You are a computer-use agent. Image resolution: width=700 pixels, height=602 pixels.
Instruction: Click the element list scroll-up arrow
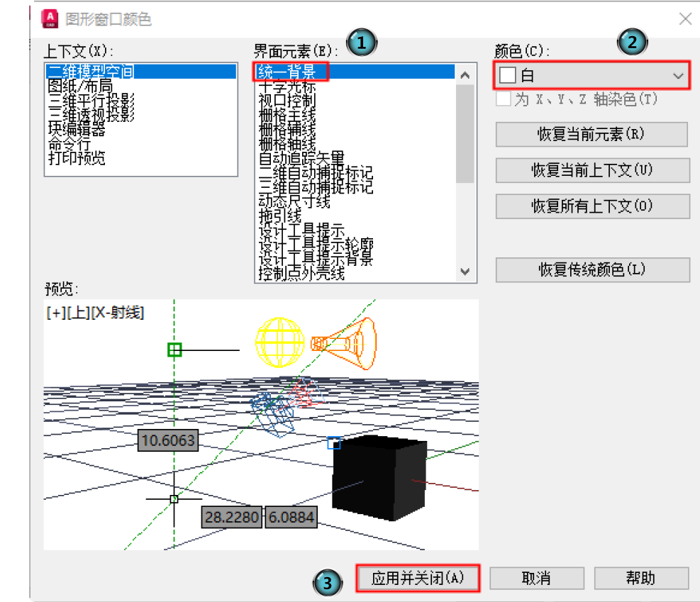(x=465, y=75)
